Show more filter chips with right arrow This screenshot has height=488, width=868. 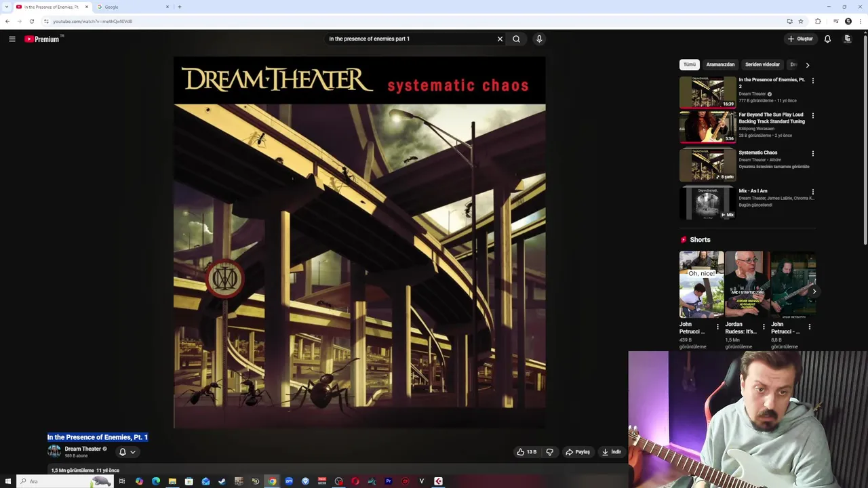point(807,65)
